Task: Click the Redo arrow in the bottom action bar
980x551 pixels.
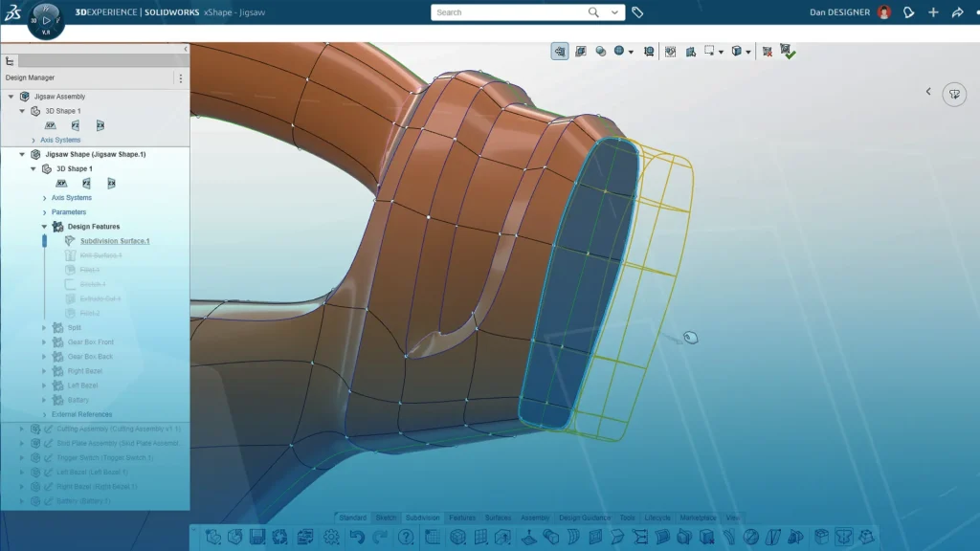Action: 380,536
